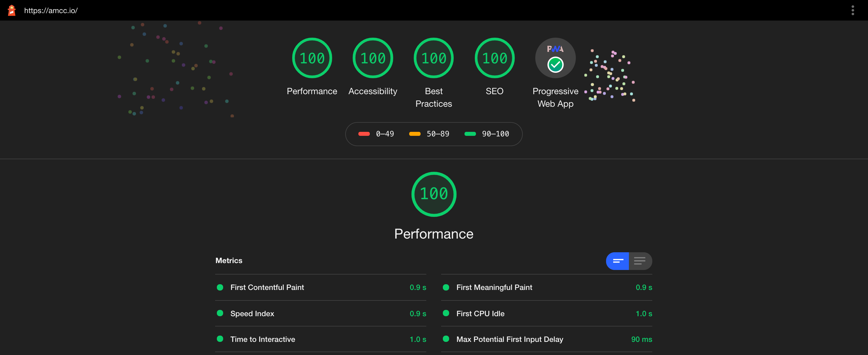Expand the Speed Index metric row
This screenshot has width=868, height=355.
pos(252,314)
